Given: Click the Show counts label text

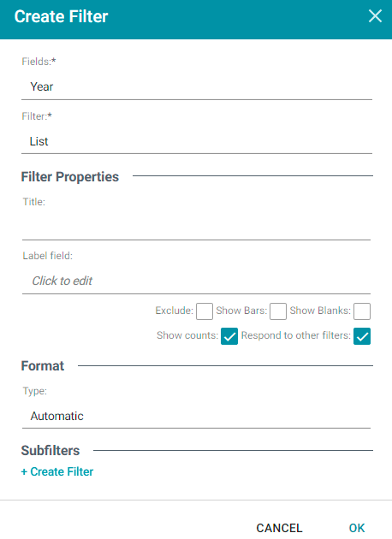Looking at the screenshot, I should 187,335.
